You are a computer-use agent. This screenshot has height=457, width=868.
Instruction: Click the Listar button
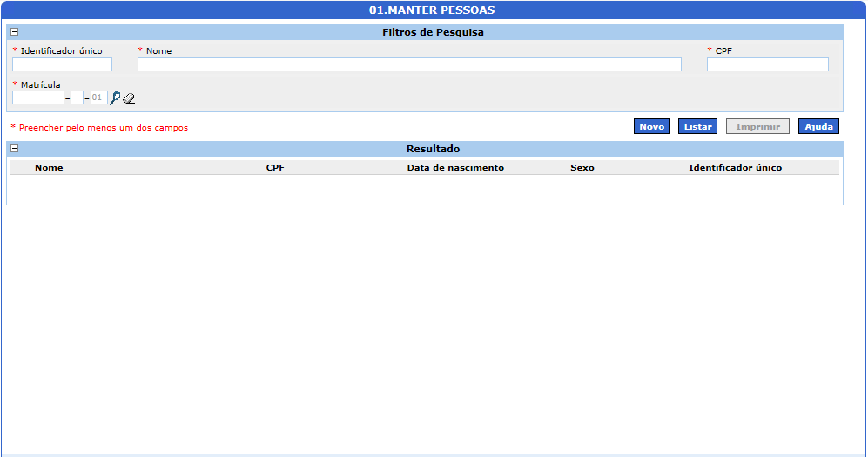coord(697,127)
